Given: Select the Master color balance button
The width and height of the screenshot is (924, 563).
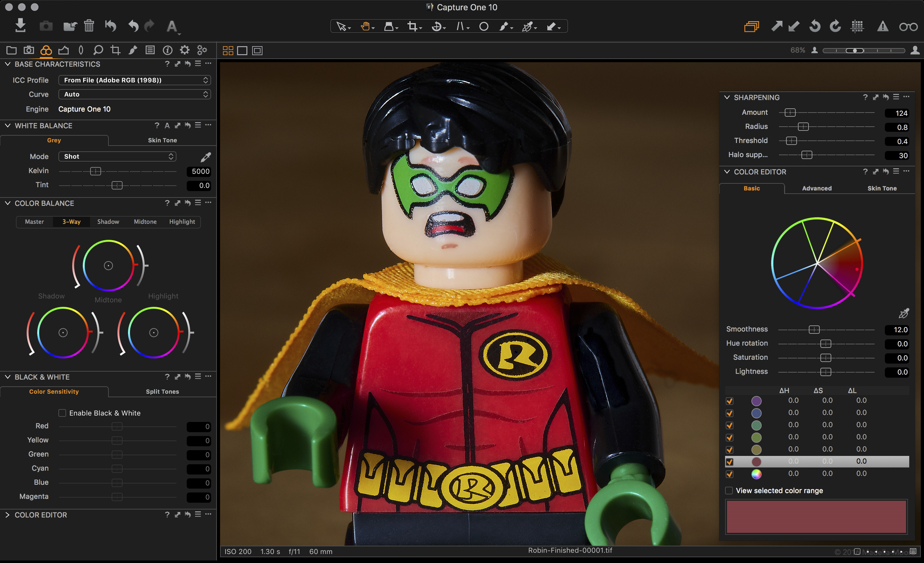Looking at the screenshot, I should coord(35,222).
